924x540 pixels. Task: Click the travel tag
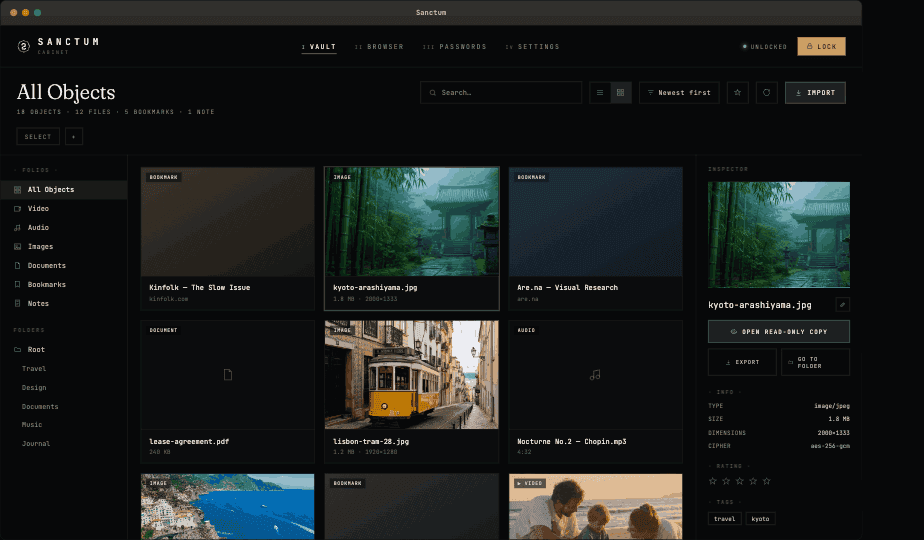click(724, 519)
